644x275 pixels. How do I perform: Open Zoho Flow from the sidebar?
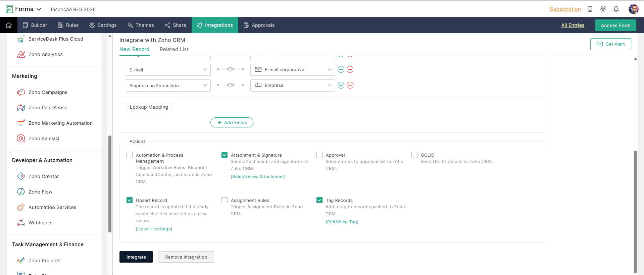[x=40, y=192]
